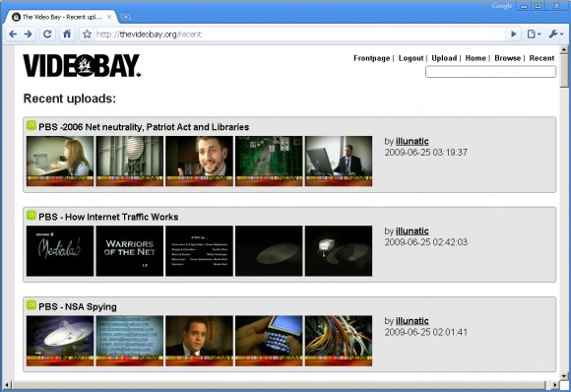Viewport: 571px width, 392px height.
Task: Open the Upload link
Action: click(x=444, y=58)
